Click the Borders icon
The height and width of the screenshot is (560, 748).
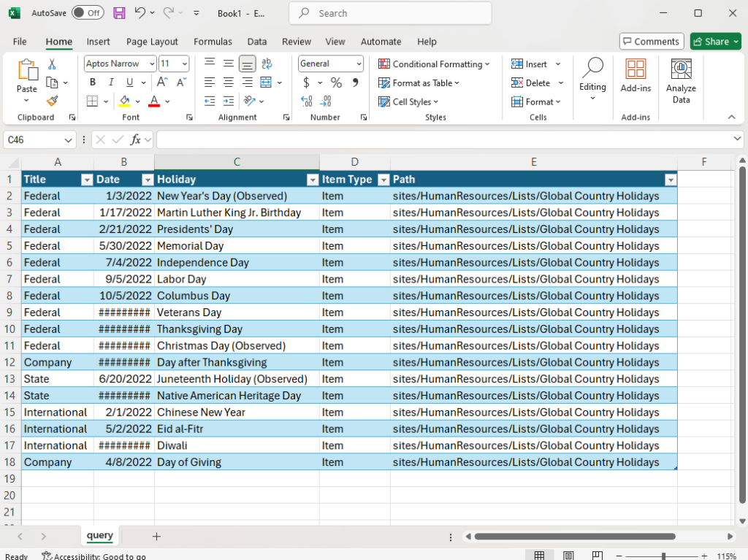92,101
